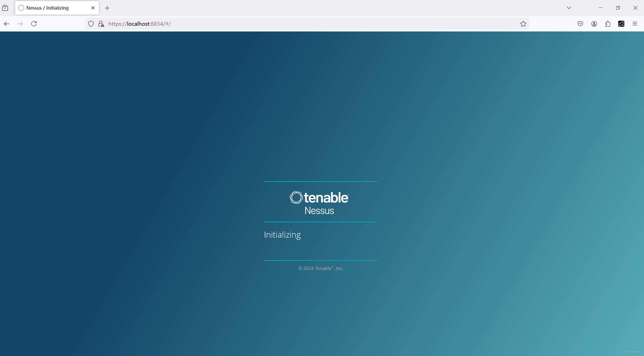The image size is (644, 356).
Task: Open a new tab with plus button
Action: pos(107,8)
